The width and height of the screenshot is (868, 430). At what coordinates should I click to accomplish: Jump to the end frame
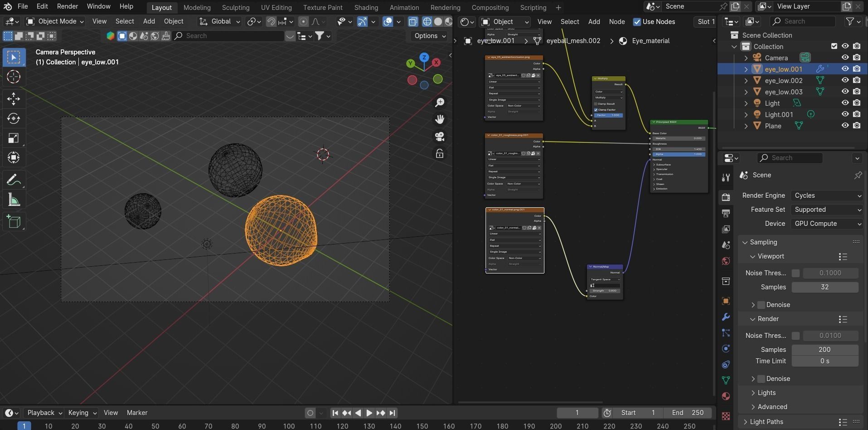point(393,413)
